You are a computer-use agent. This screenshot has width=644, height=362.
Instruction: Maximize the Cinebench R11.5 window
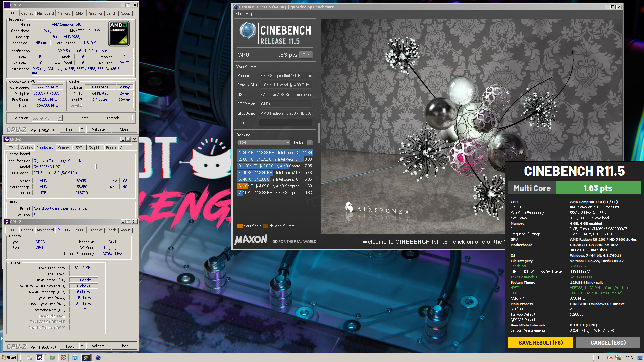tap(613, 7)
